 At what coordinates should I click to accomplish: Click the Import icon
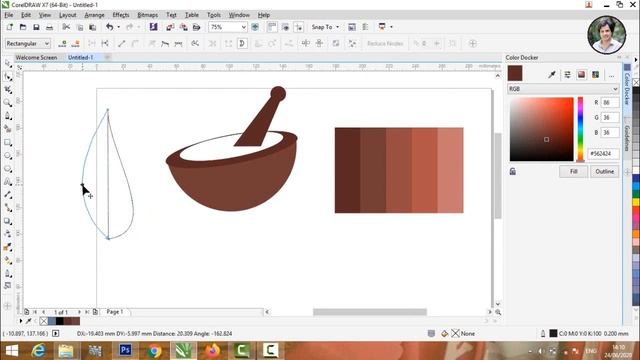tap(170, 27)
